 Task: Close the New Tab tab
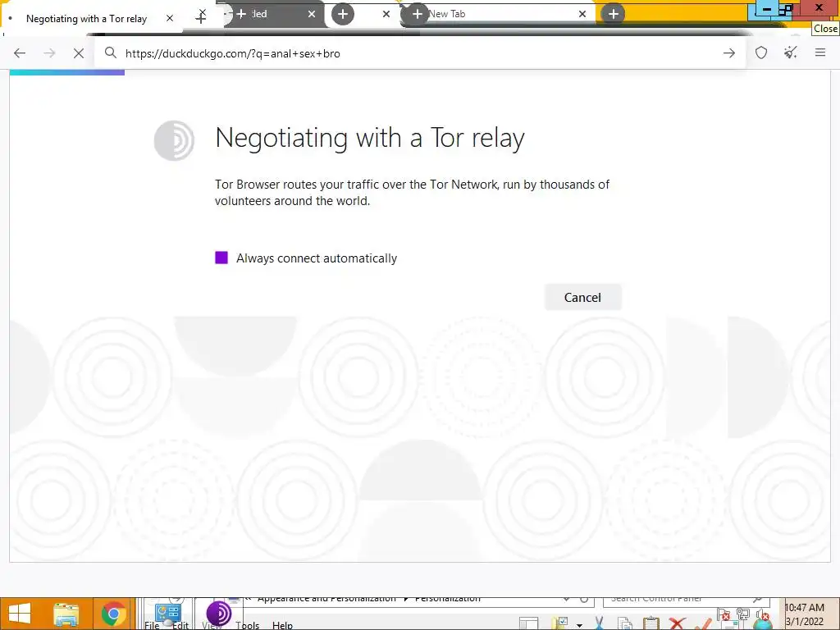[x=582, y=14]
